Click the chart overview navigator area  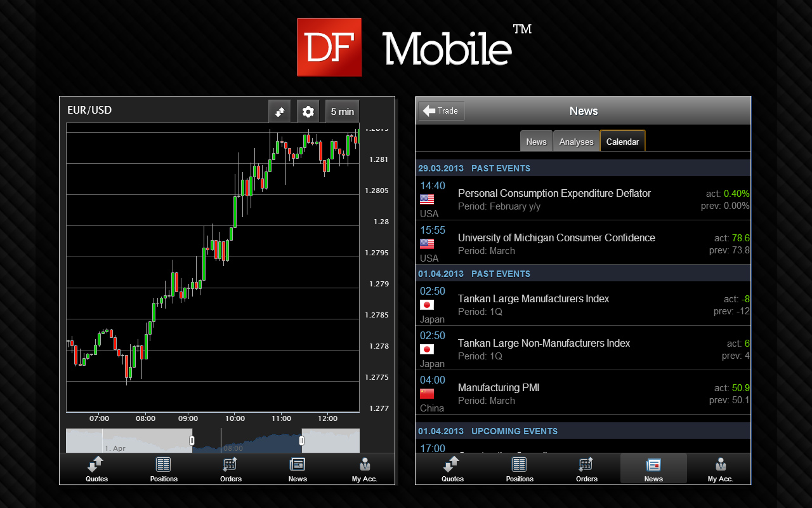pyautogui.click(x=213, y=441)
